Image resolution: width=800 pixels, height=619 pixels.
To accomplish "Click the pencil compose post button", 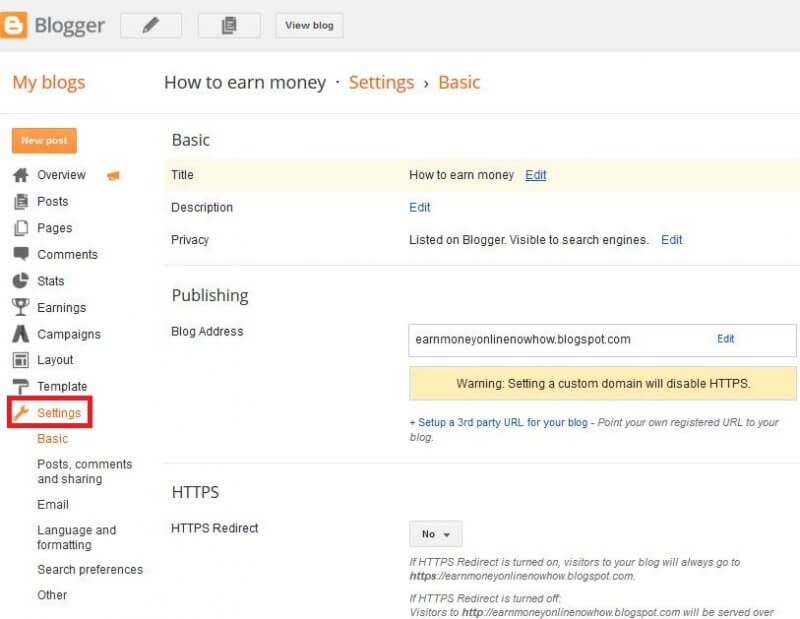I will pyautogui.click(x=151, y=25).
